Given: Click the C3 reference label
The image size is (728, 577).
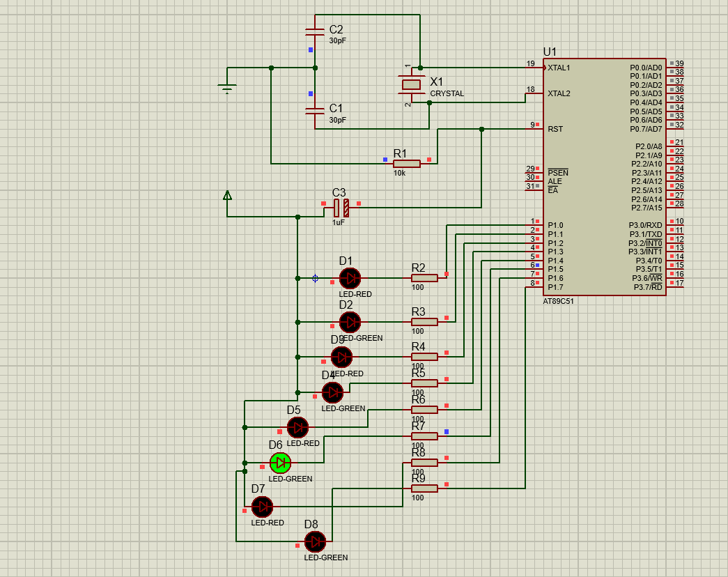Looking at the screenshot, I should [x=339, y=192].
